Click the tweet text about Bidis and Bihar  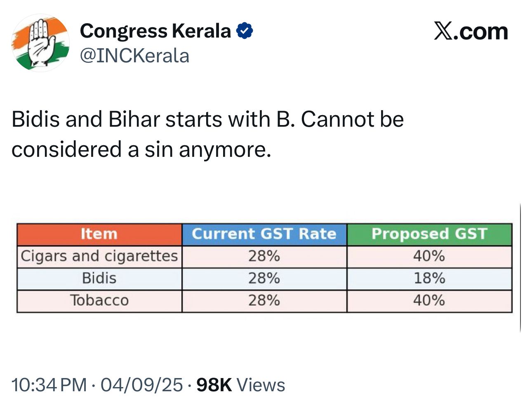(x=207, y=134)
